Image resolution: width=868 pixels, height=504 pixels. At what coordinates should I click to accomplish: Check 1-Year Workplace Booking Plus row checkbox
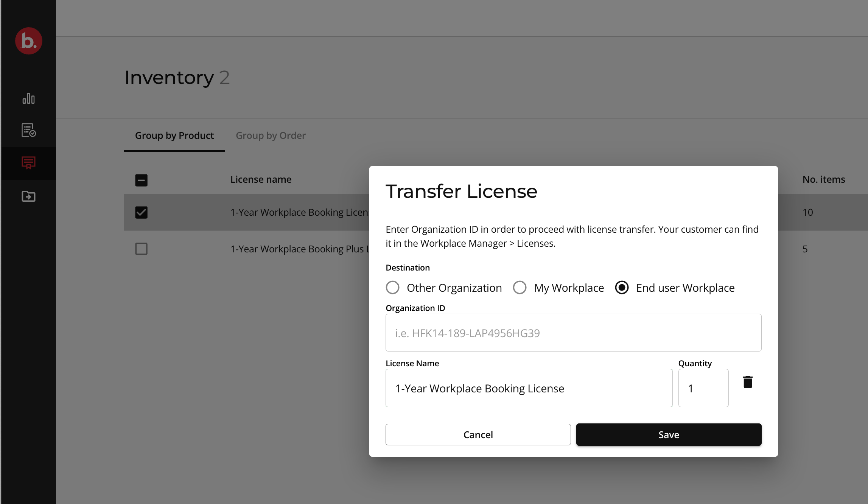coord(141,249)
